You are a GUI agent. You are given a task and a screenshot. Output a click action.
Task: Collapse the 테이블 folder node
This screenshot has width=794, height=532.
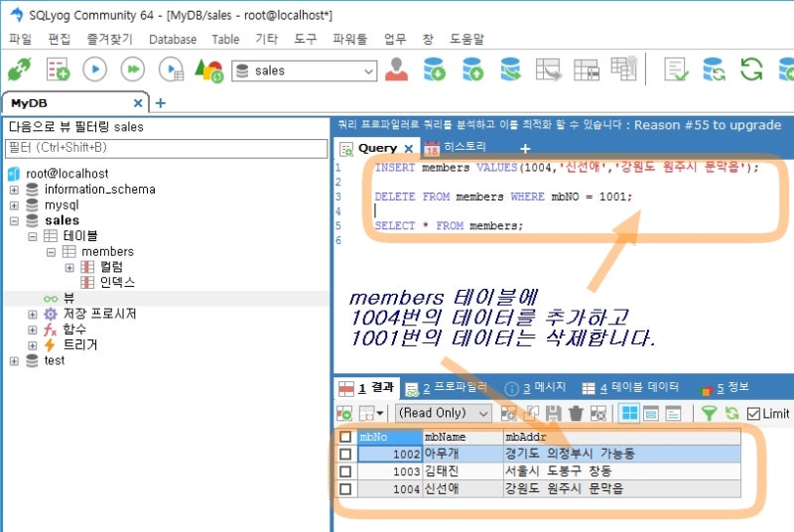(33, 236)
